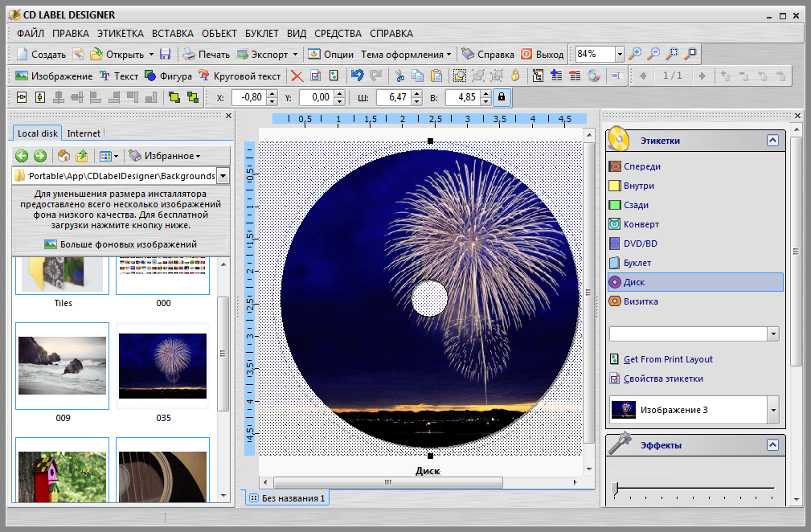
Task: Switch to the Internet tab
Action: (x=84, y=133)
